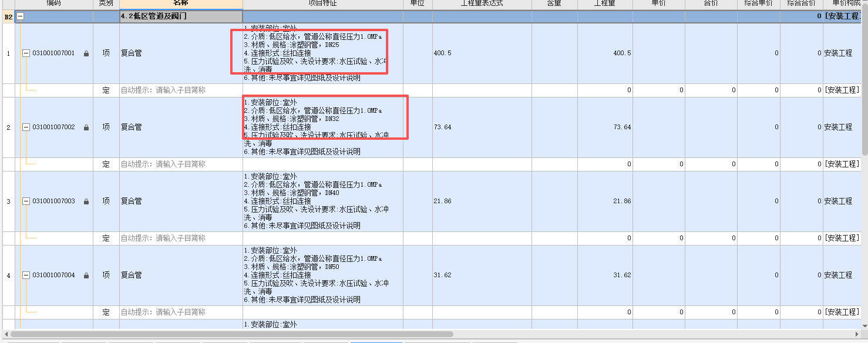Collapse the B2 group 4.2低区管道及阀门

click(x=19, y=15)
